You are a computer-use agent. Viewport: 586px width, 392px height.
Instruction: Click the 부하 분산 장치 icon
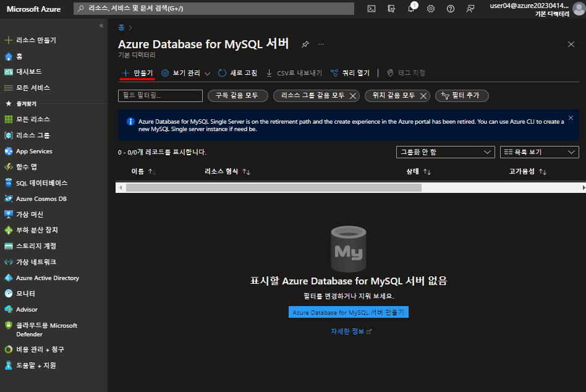(8, 230)
